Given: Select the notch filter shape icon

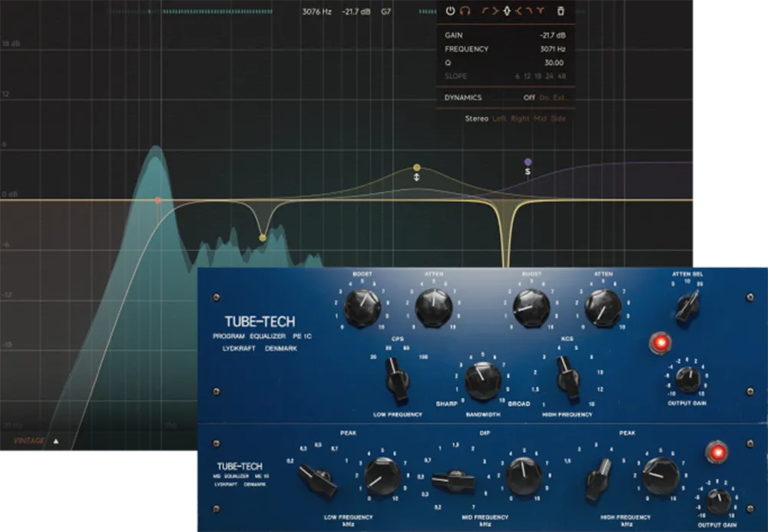Looking at the screenshot, I should pyautogui.click(x=540, y=11).
